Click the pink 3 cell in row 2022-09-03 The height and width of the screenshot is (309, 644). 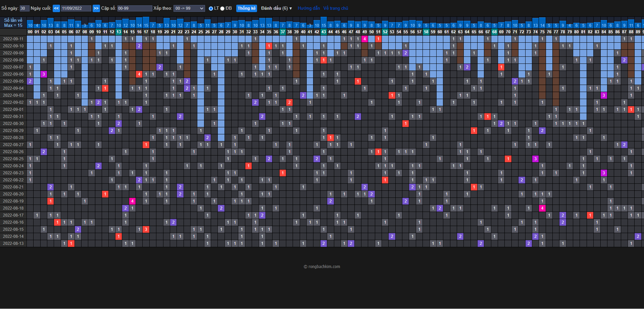(x=604, y=95)
